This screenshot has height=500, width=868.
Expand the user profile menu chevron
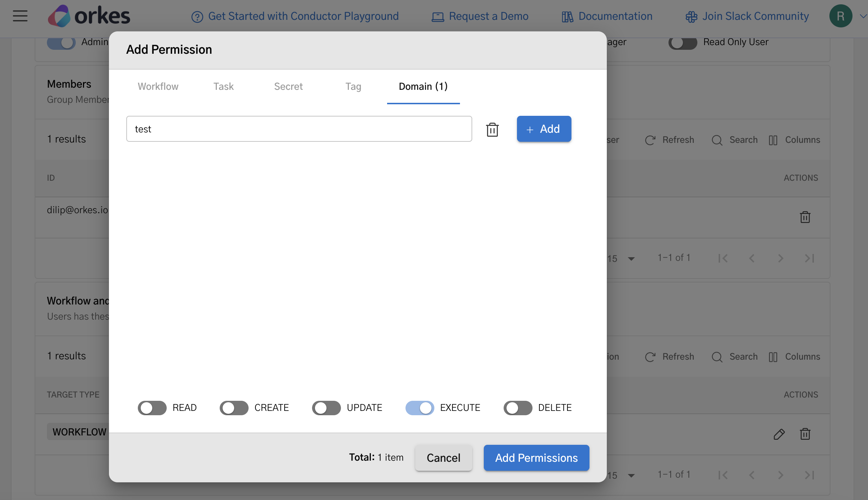[x=864, y=16]
